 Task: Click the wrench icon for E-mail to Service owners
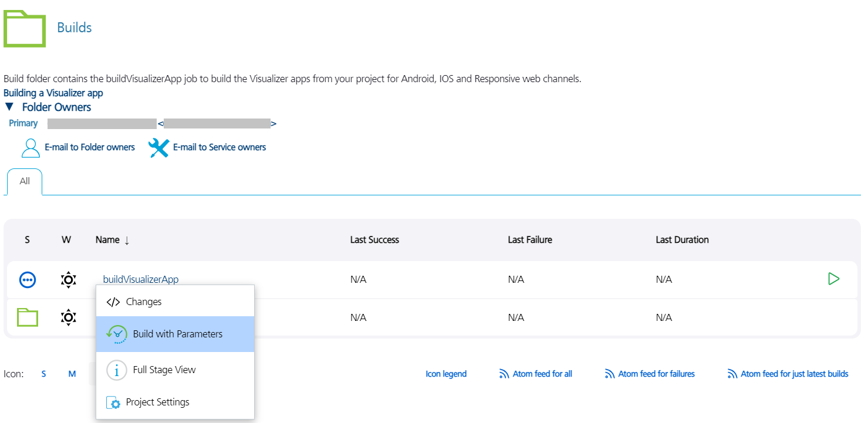[x=158, y=148]
